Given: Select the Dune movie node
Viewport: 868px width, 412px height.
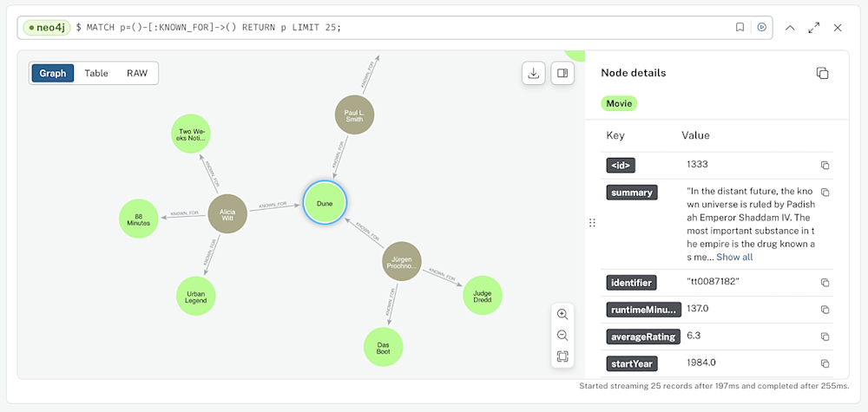Looking at the screenshot, I should tap(325, 203).
